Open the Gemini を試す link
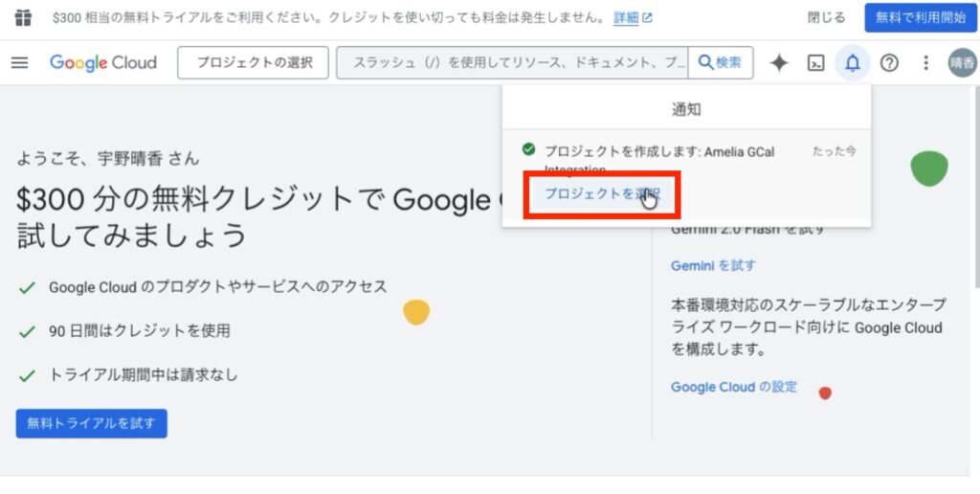 pyautogui.click(x=713, y=265)
